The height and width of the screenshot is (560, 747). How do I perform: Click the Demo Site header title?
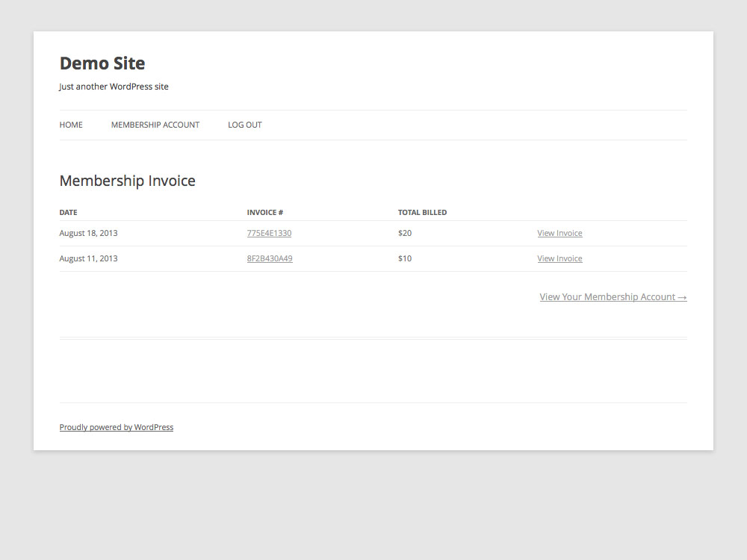point(102,63)
